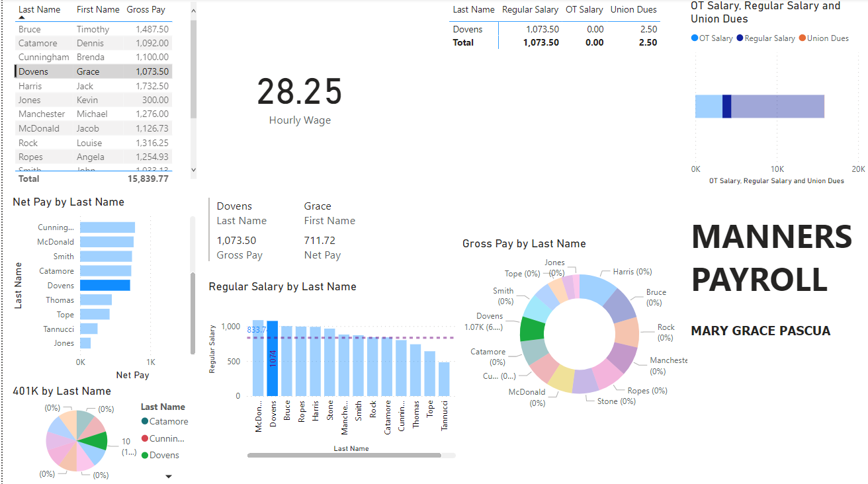Click the 711.72 Net Pay card value
Screen dimensions: 868x484
click(320, 241)
